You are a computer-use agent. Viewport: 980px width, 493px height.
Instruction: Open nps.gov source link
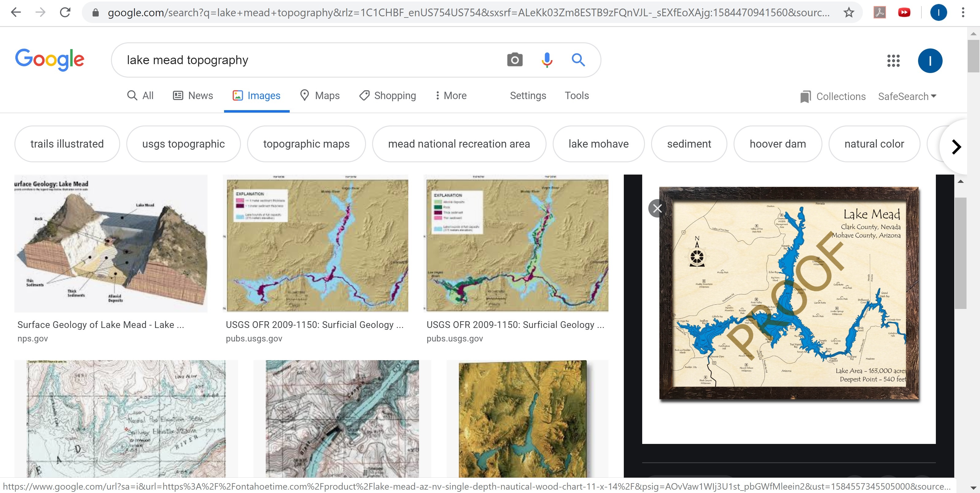(x=32, y=338)
